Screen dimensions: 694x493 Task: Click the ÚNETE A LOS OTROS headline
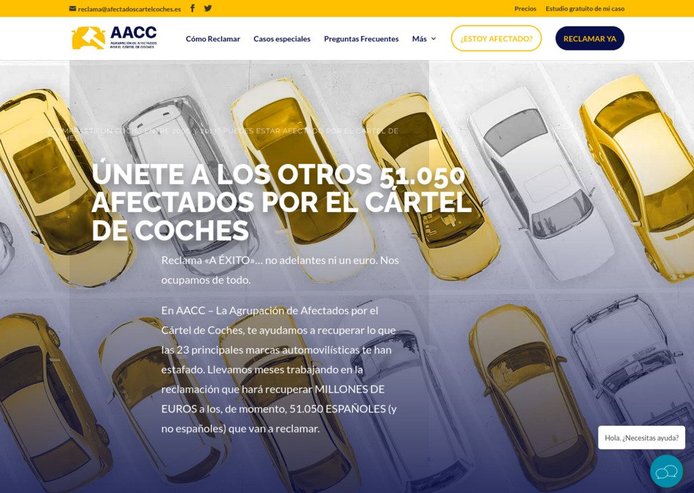click(281, 202)
